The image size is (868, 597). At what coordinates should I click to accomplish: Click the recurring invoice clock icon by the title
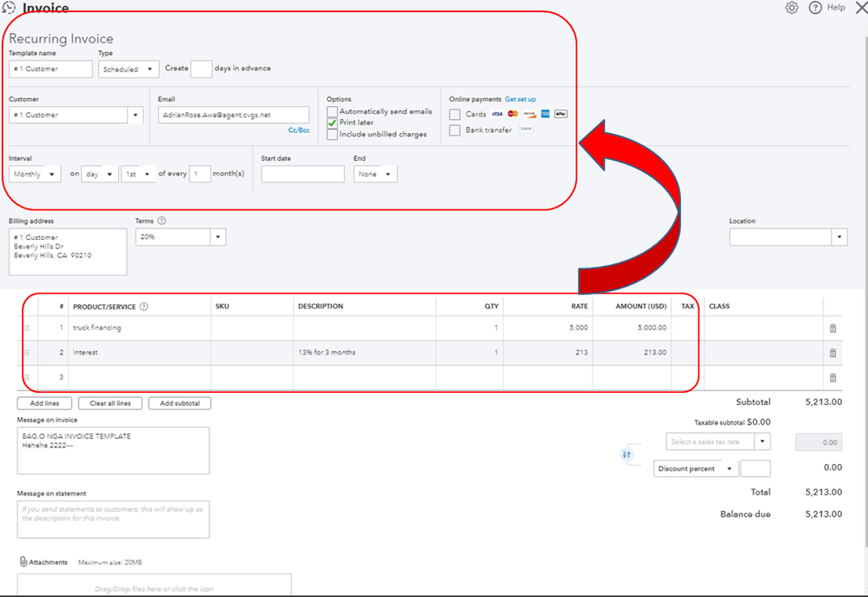[x=9, y=7]
